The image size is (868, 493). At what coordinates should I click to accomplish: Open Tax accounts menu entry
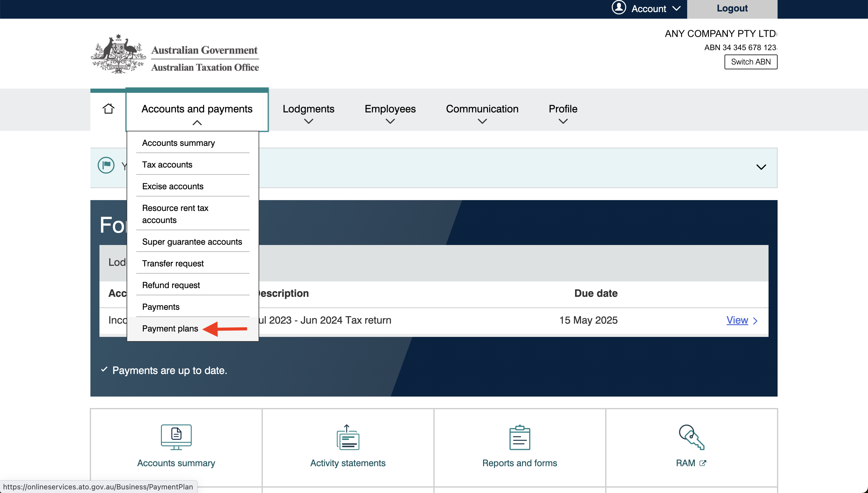tap(167, 165)
